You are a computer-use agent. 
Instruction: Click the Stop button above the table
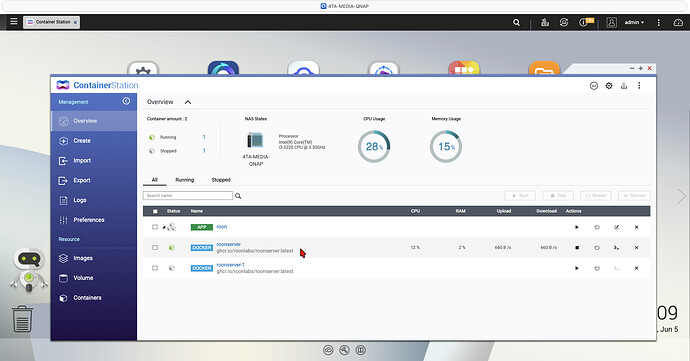coord(558,195)
